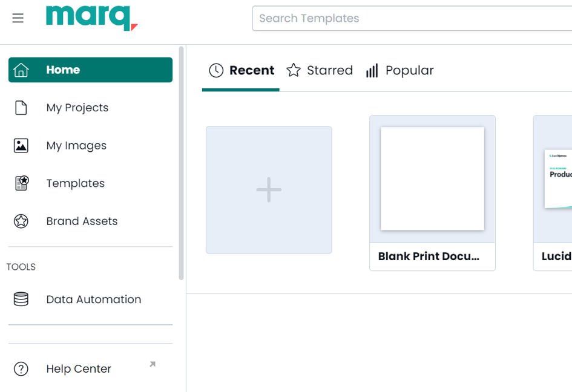Click the Help Center external link arrow
The height and width of the screenshot is (392, 572).
coord(153,364)
